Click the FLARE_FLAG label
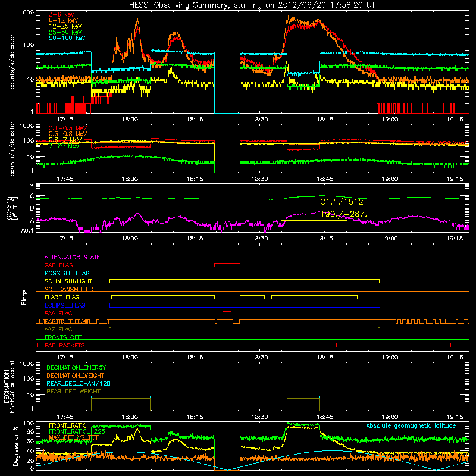The width and height of the screenshot is (476, 476). 62,297
